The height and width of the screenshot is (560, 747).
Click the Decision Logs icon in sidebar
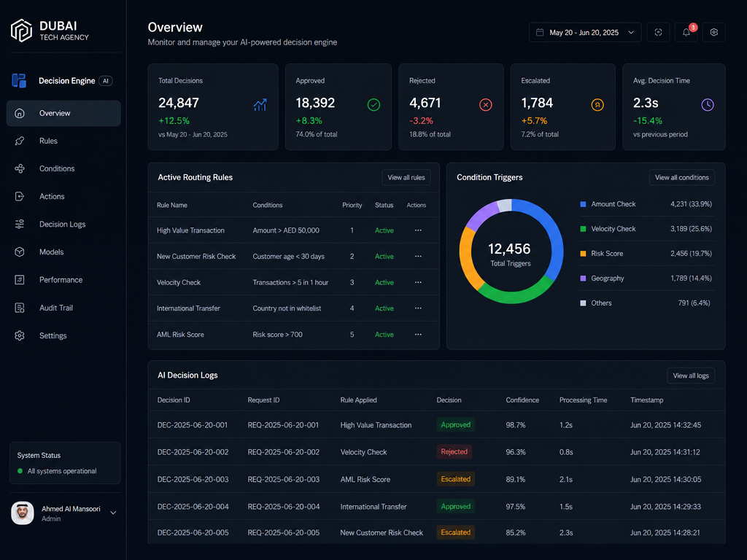(x=20, y=225)
